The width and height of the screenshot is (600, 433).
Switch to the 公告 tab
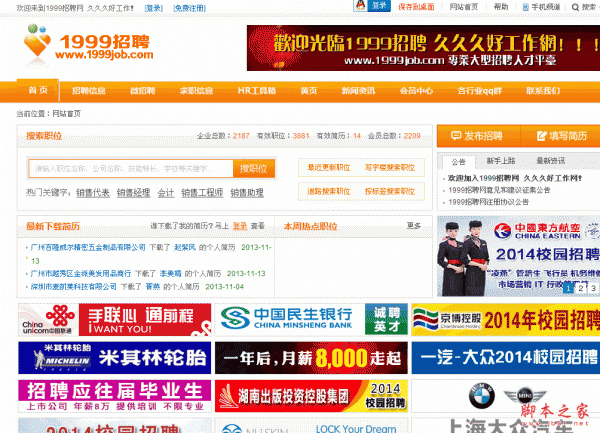point(458,162)
